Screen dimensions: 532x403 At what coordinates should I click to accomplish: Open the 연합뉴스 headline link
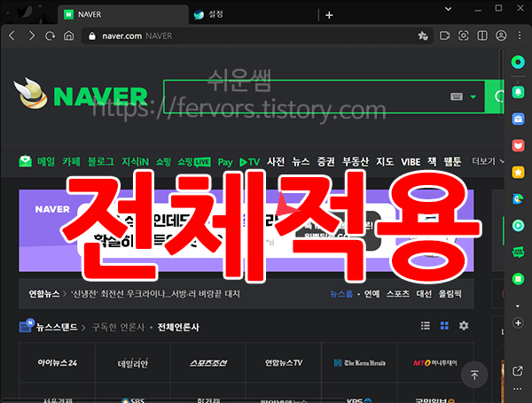(x=155, y=293)
